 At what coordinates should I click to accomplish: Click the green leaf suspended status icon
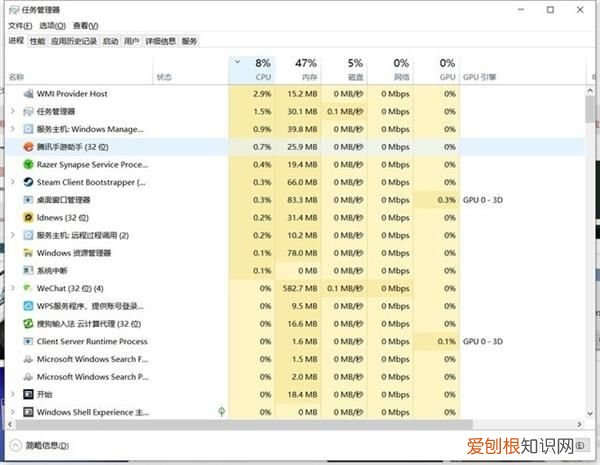[x=222, y=411]
